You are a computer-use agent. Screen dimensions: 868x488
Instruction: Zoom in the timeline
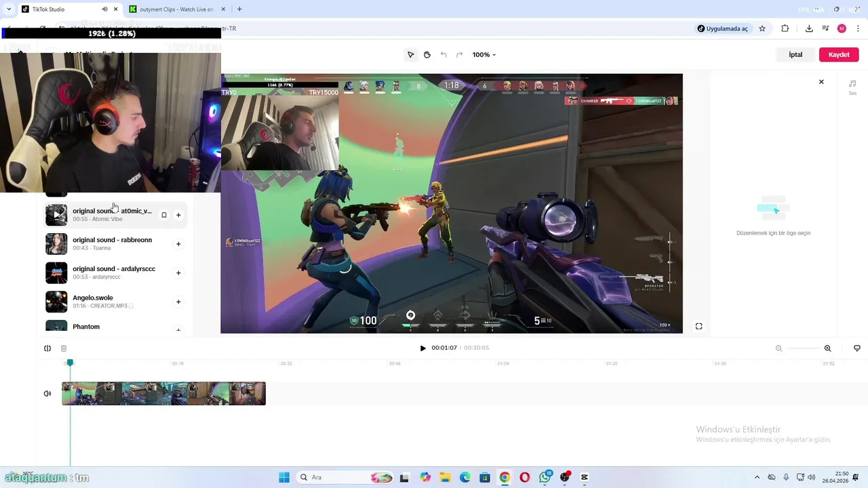pos(827,348)
